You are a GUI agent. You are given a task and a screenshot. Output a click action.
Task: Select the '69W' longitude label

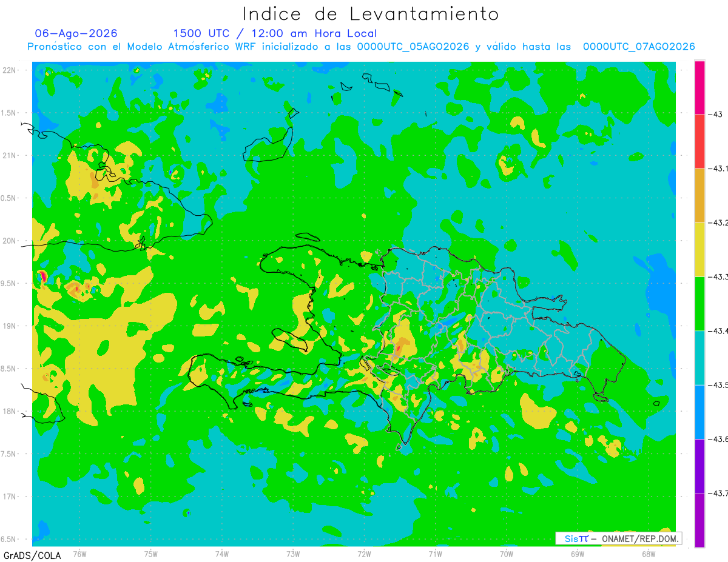(578, 554)
